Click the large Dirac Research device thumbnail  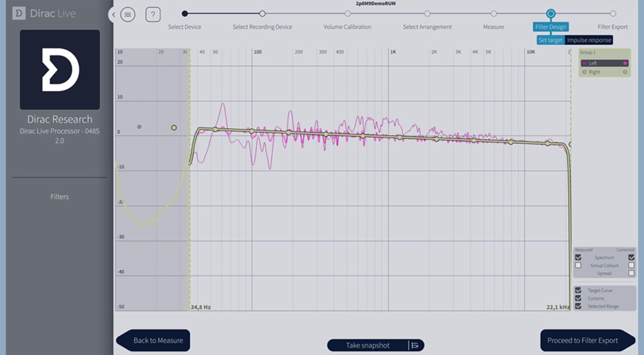[60, 69]
